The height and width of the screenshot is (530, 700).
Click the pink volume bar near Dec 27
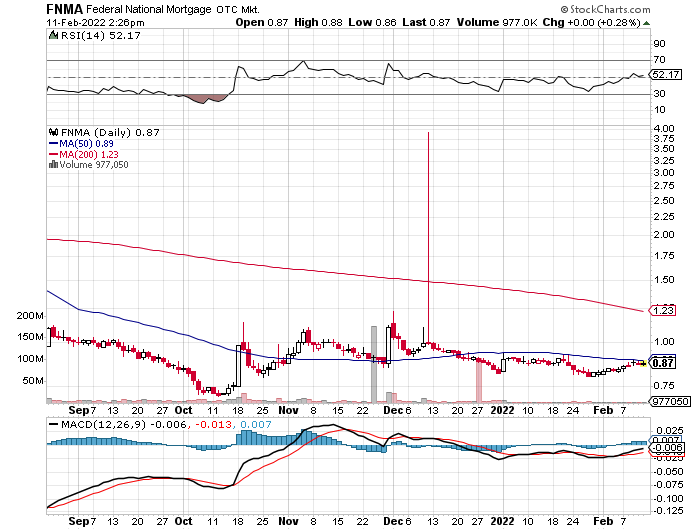click(479, 380)
